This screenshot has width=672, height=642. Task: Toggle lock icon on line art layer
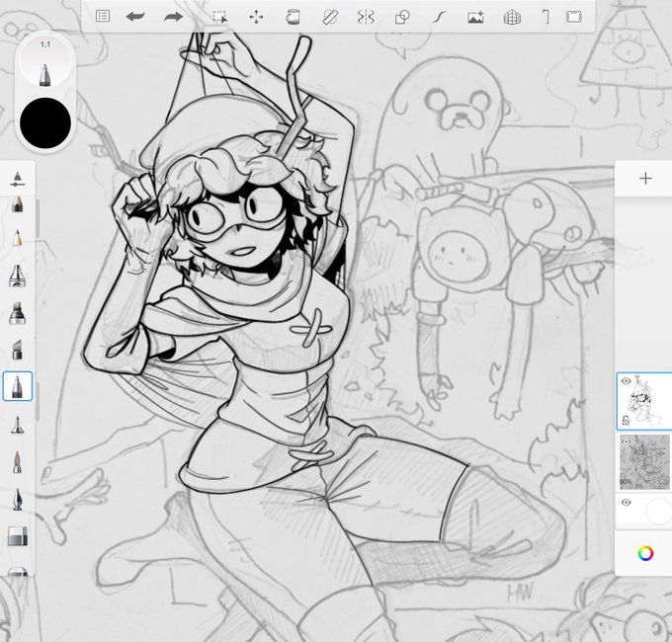click(x=626, y=421)
